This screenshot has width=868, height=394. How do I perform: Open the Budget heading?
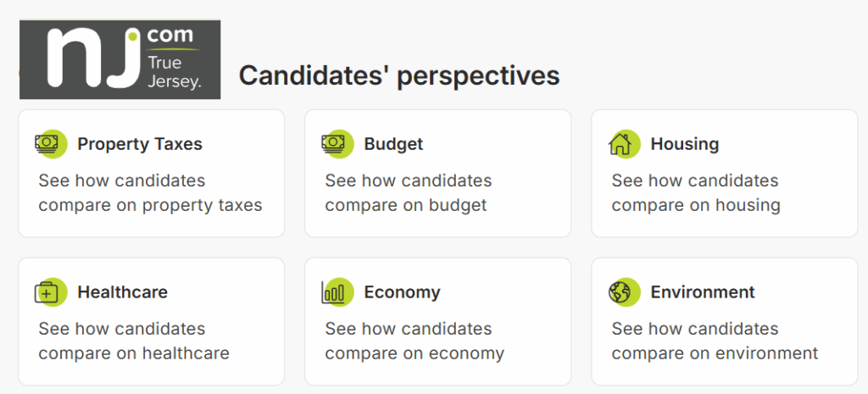click(x=393, y=144)
